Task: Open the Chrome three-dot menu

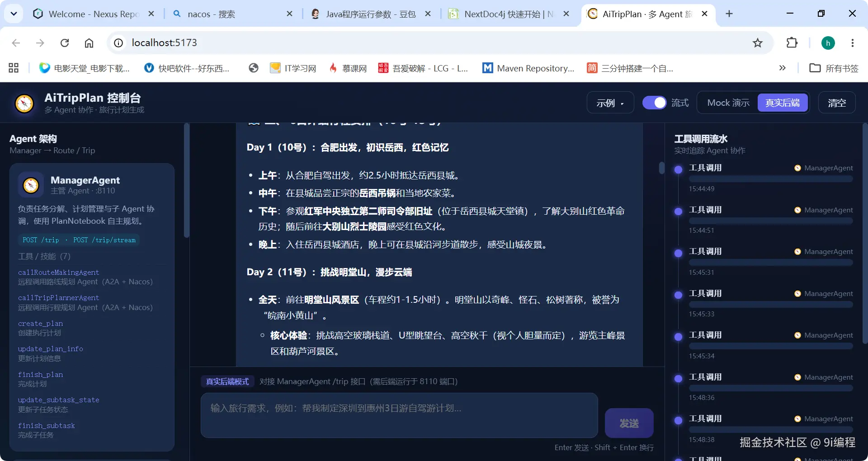Action: (852, 43)
